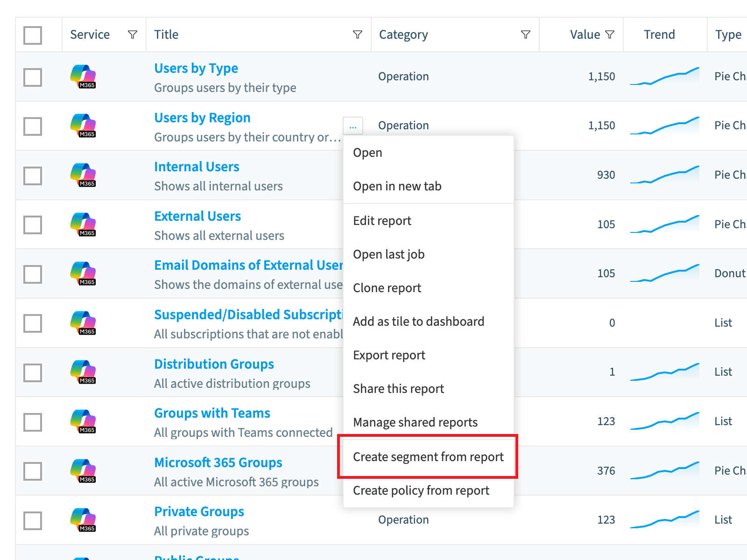Check the Distribution Groups row checkbox
Viewport: 747px width, 560px height.
click(33, 372)
